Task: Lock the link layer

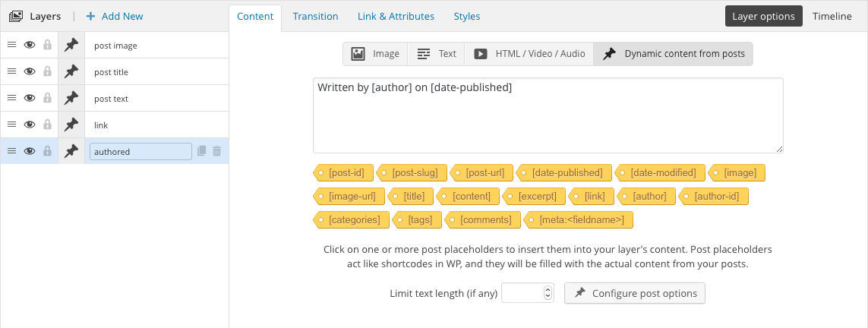Action: 48,125
